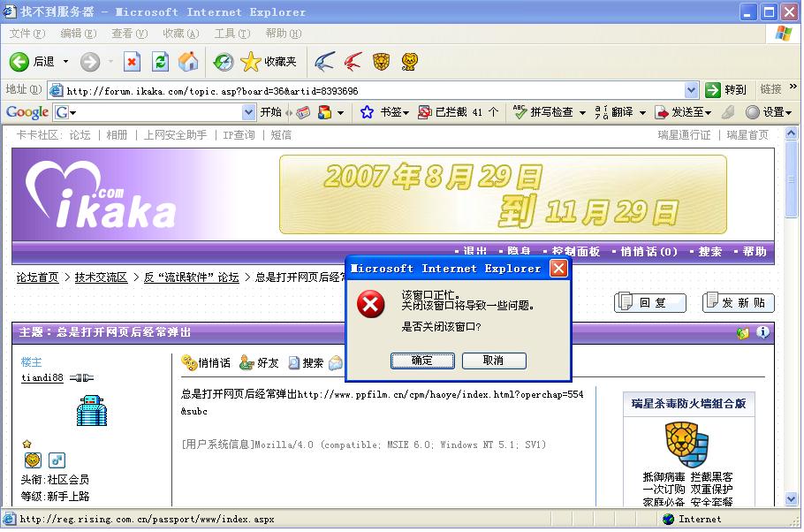Run the ABC spell check icon
Screen dimensions: 804x532
[x=520, y=112]
